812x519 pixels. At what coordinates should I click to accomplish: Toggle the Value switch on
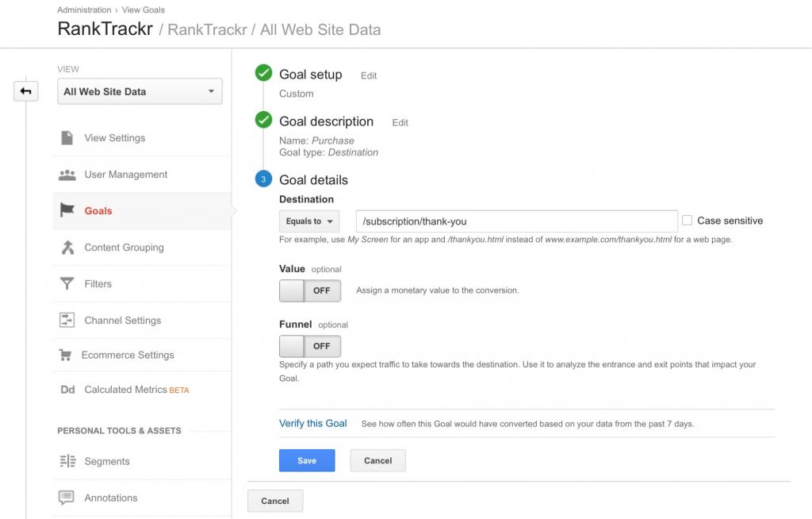(310, 290)
